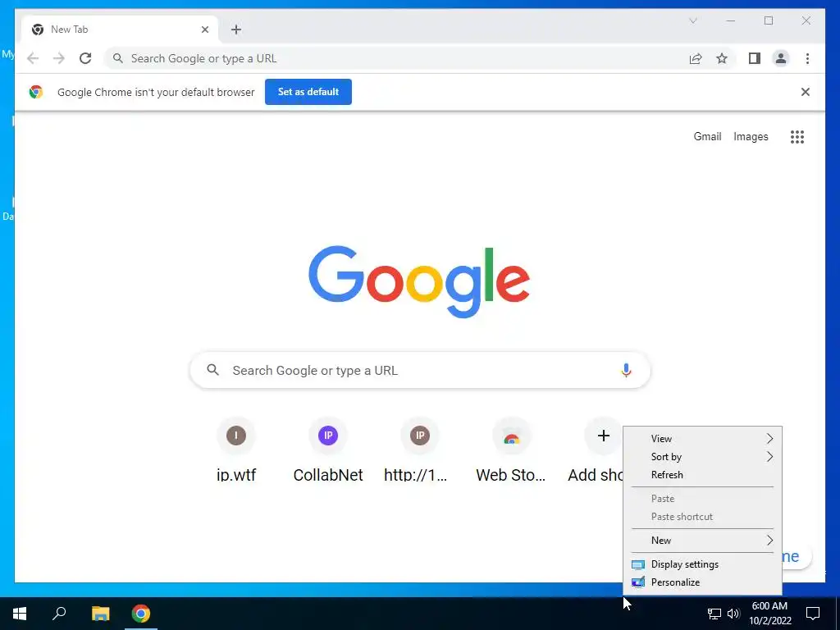Choose Refresh from the context menu
The height and width of the screenshot is (630, 840).
click(702, 475)
